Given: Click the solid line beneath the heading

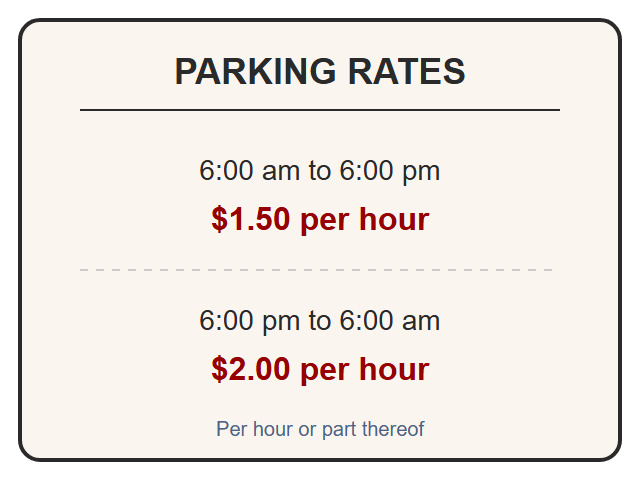Looking at the screenshot, I should coord(320,110).
